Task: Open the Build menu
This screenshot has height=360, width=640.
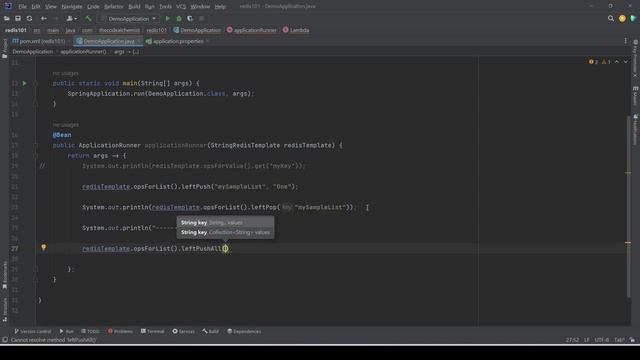Action: (x=134, y=7)
